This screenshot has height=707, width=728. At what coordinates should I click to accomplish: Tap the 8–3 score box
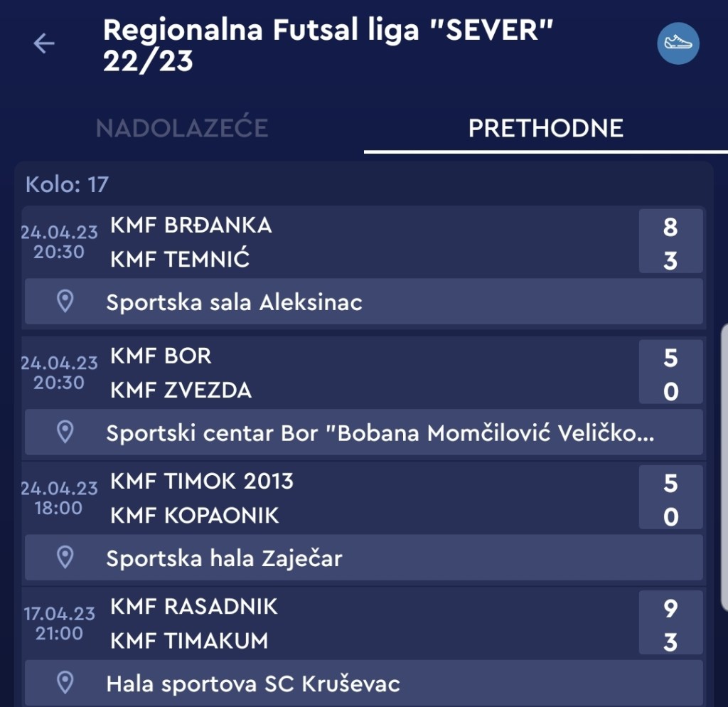(x=670, y=242)
